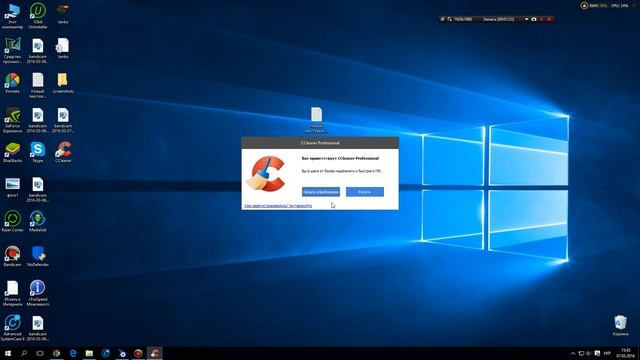Open volume control in tray
This screenshot has width=640, height=360.
click(x=589, y=353)
